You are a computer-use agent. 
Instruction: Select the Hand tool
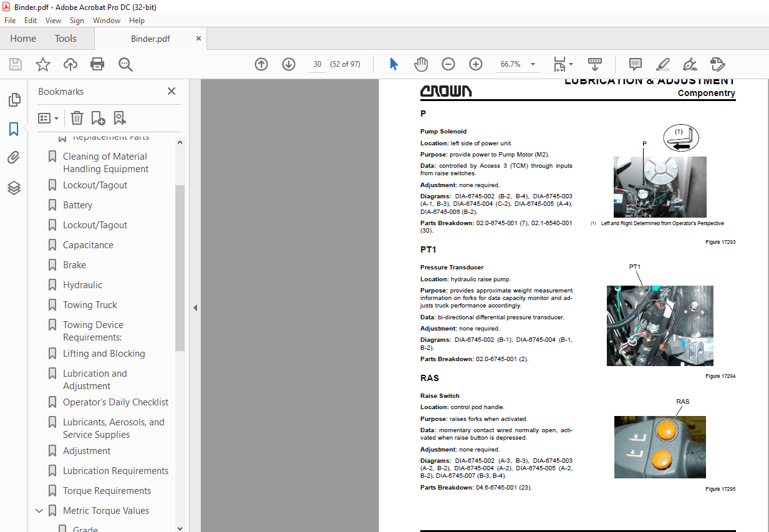tap(421, 64)
